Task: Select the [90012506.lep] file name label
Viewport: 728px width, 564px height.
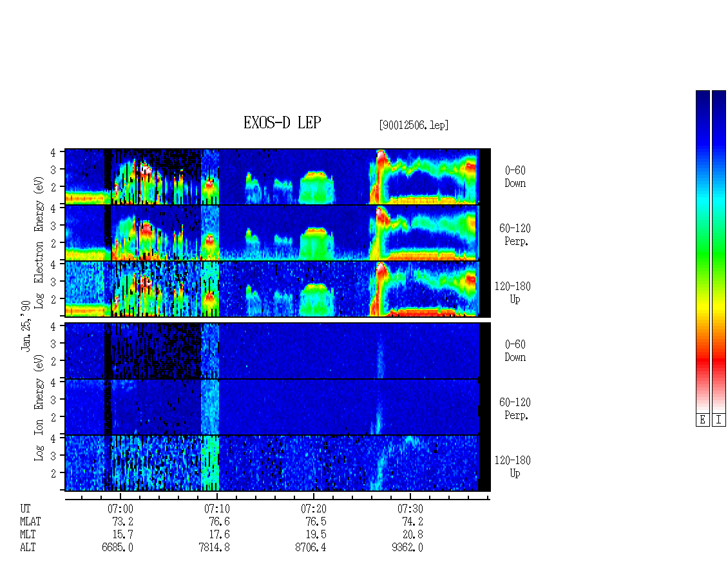Action: (x=414, y=125)
